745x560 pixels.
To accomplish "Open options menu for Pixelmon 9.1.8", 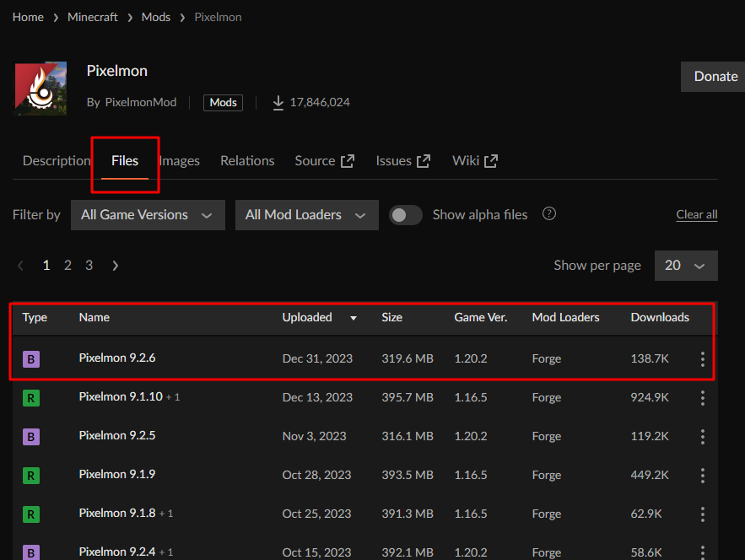I will (x=702, y=514).
